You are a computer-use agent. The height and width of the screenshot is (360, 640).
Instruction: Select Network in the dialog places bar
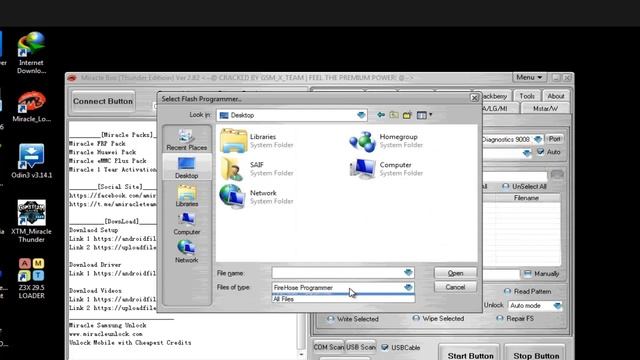tap(187, 252)
